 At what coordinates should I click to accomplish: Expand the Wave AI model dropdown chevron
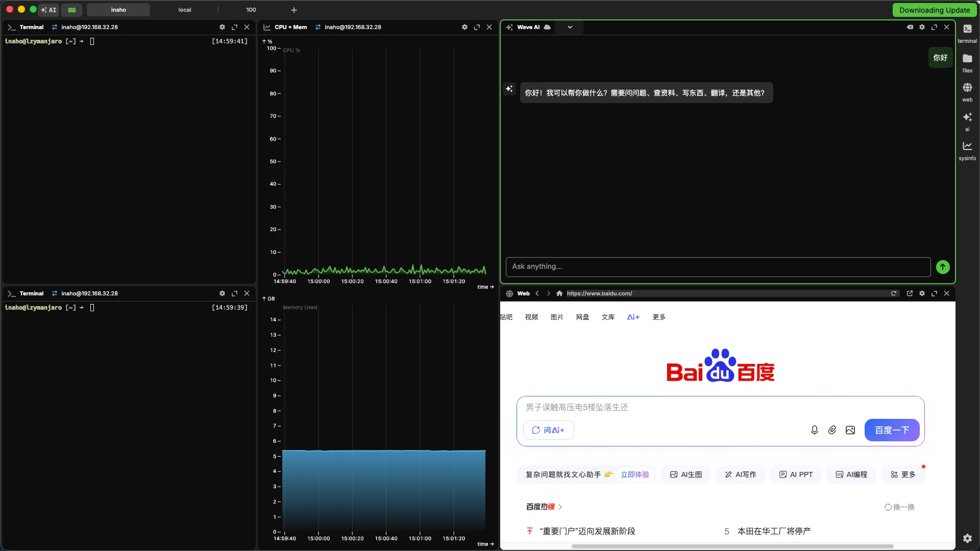pyautogui.click(x=570, y=27)
